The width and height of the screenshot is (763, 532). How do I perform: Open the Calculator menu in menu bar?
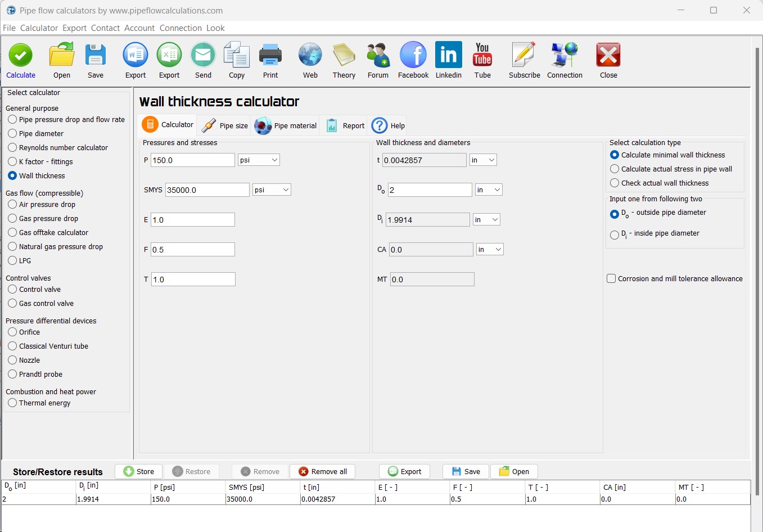(39, 28)
